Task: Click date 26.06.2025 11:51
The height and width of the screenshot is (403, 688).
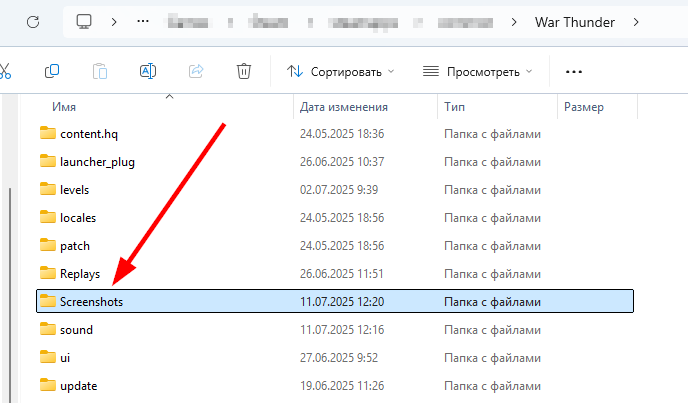Action: click(341, 274)
